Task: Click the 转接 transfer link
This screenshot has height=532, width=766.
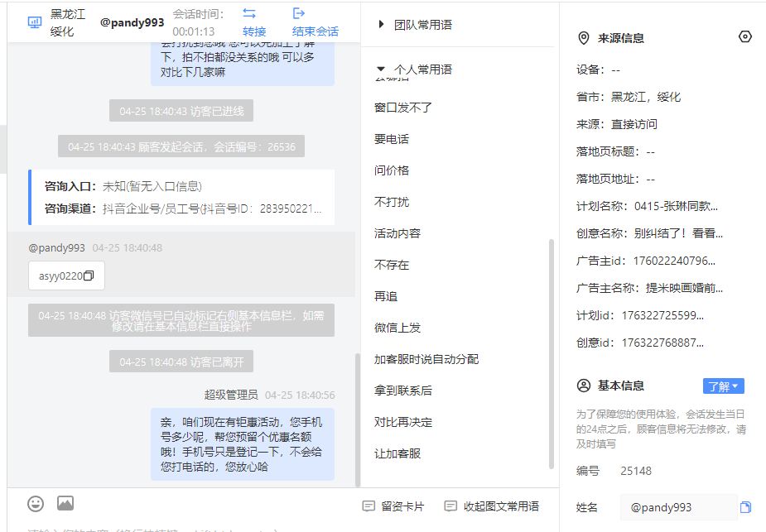Action: click(x=254, y=31)
